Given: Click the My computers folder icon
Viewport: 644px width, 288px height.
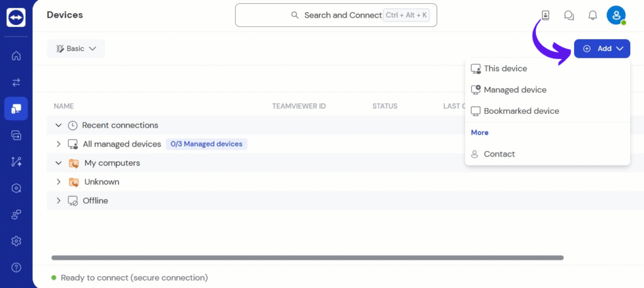Looking at the screenshot, I should (74, 163).
